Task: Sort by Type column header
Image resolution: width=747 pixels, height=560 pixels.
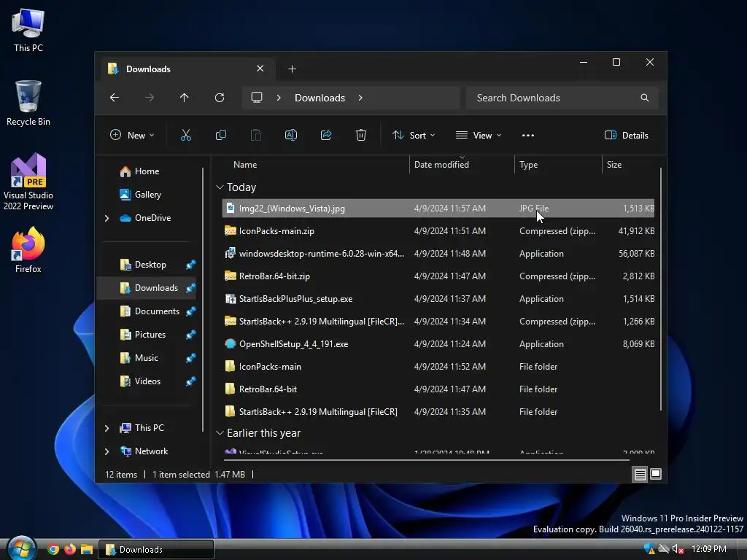Action: coord(528,165)
